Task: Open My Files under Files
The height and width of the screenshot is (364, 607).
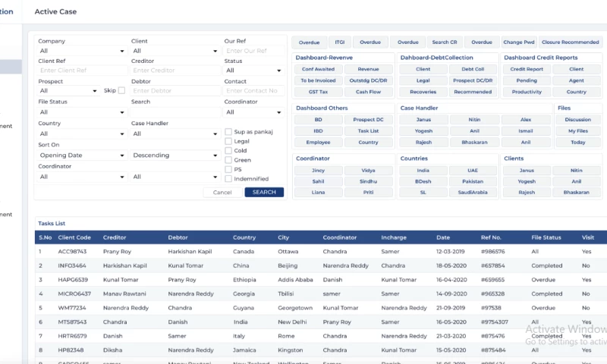Action: click(577, 131)
